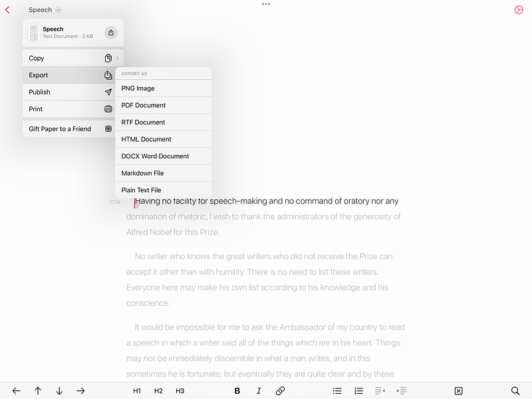Create a numbered list
The width and height of the screenshot is (532, 399).
pos(358,391)
